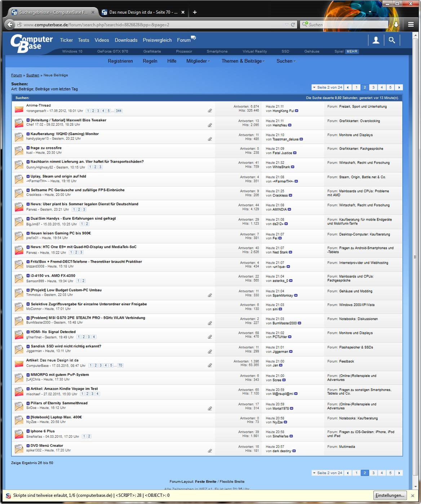Click attachment paperclip of HDMI- No Signal Detected
The height and width of the screenshot is (504, 421).
point(210,337)
